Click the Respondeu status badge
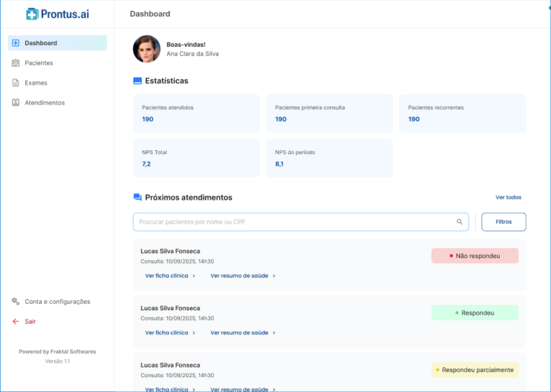 (x=475, y=313)
